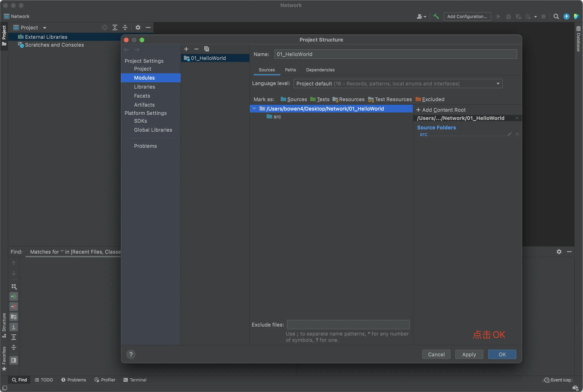Click the Build project hammer icon
This screenshot has width=583, height=392.
tap(436, 16)
